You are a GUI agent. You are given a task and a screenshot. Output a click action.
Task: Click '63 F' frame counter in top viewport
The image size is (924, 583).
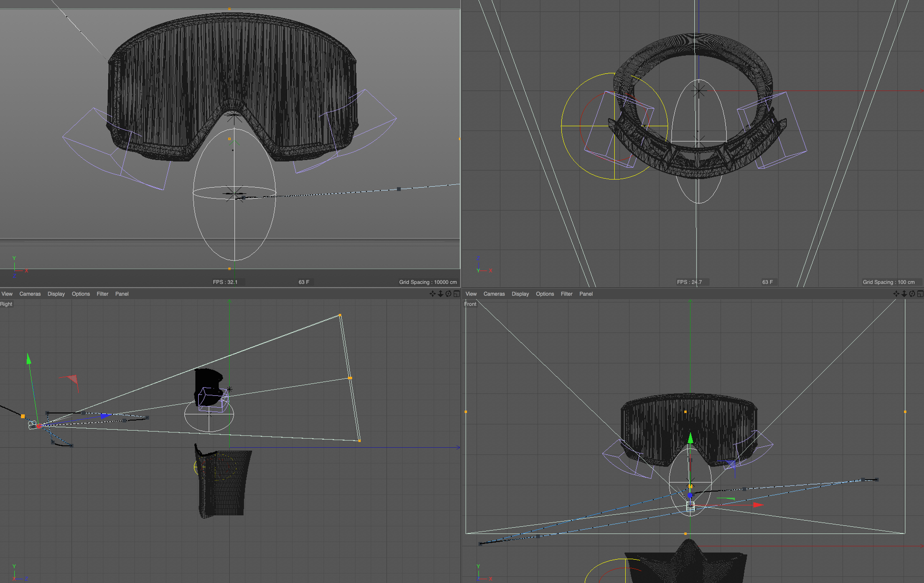coord(767,282)
